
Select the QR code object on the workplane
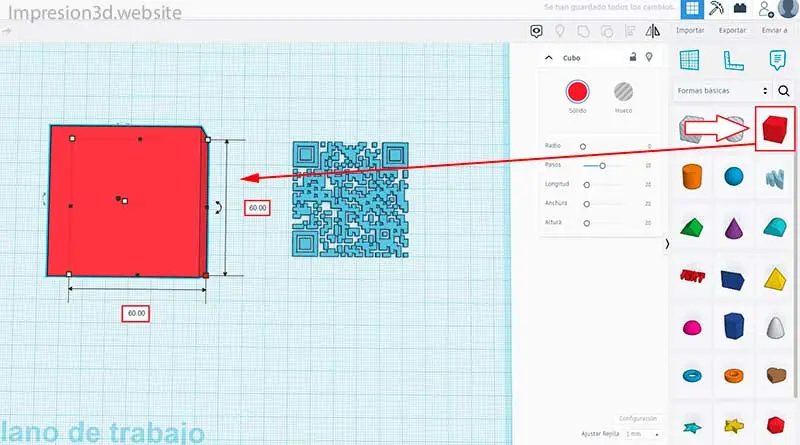pyautogui.click(x=350, y=199)
